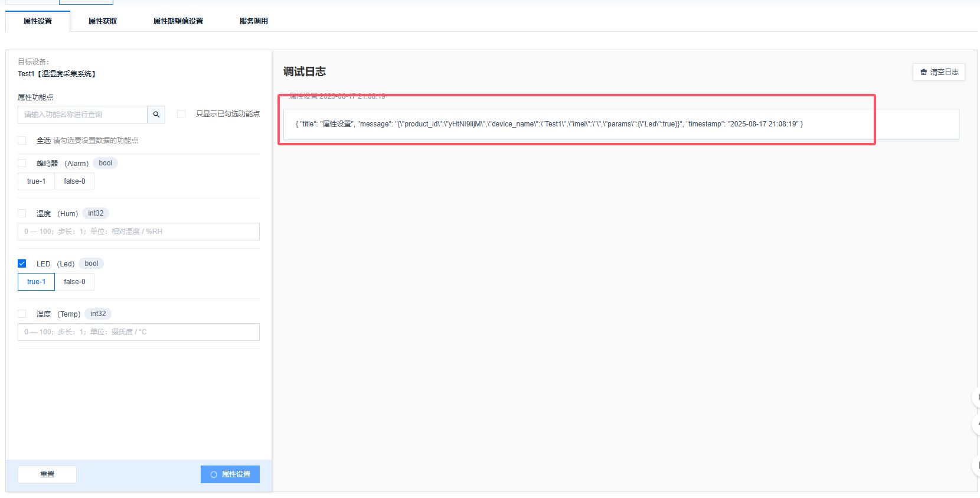Click the humidity value input field
The width and height of the screenshot is (980, 498).
(139, 232)
